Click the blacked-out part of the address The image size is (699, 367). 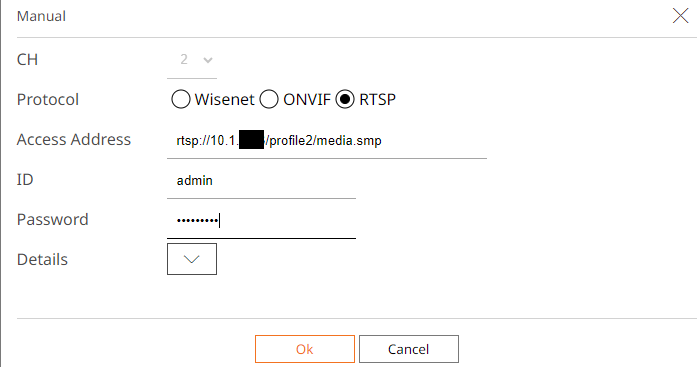click(x=251, y=140)
